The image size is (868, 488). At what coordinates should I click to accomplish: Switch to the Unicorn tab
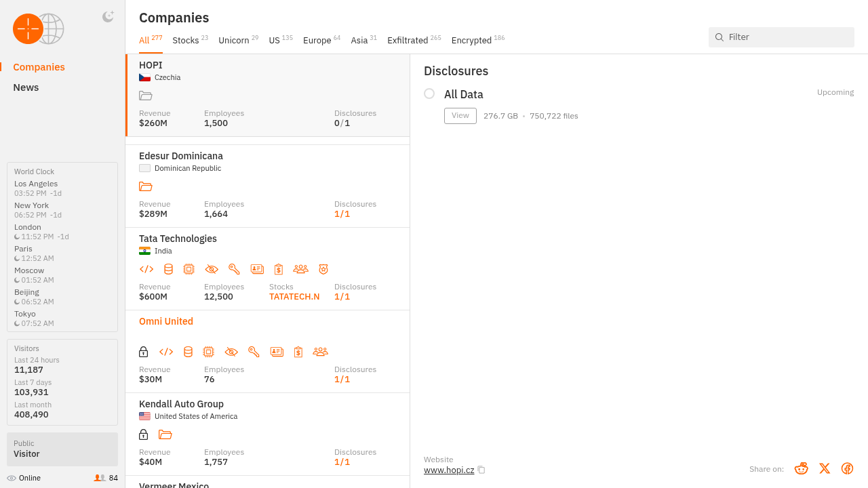pyautogui.click(x=239, y=40)
